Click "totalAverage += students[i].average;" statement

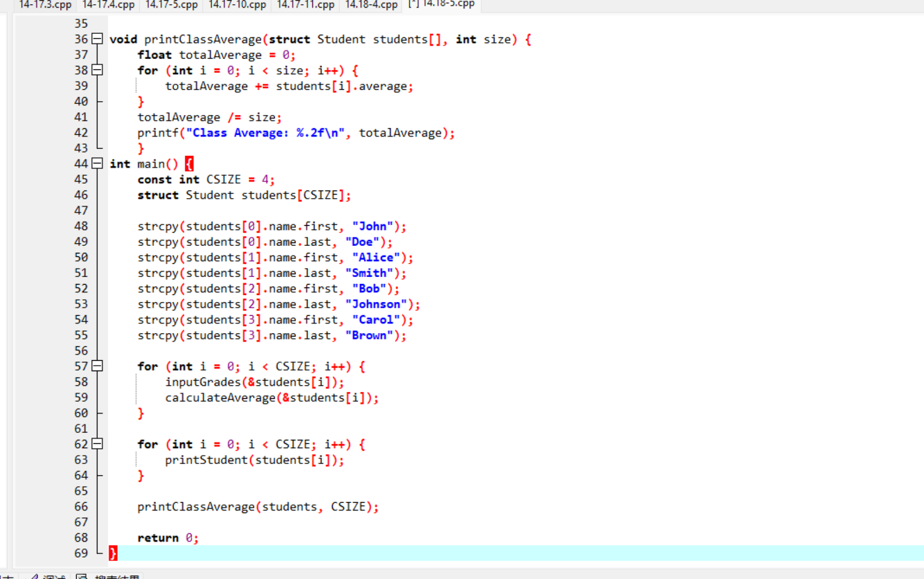tap(289, 87)
